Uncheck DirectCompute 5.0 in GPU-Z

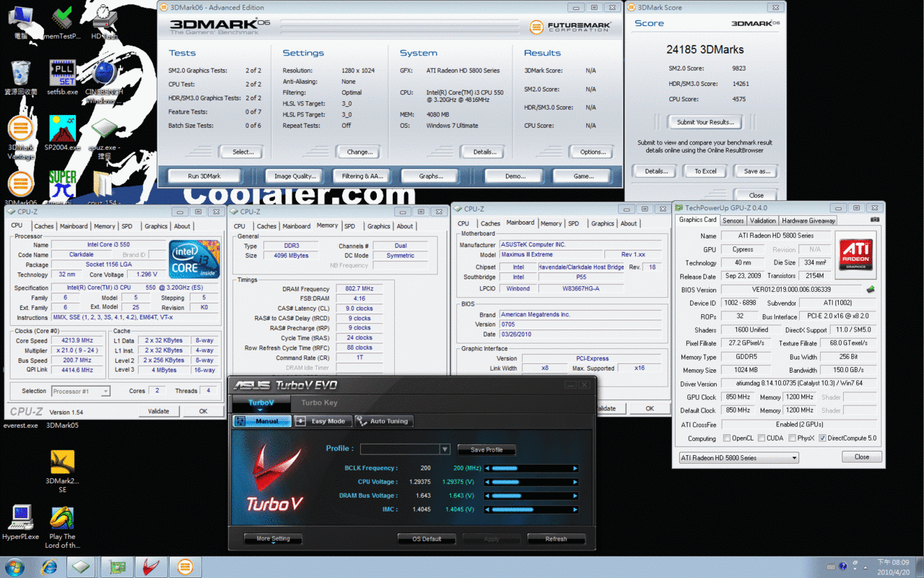pyautogui.click(x=823, y=439)
